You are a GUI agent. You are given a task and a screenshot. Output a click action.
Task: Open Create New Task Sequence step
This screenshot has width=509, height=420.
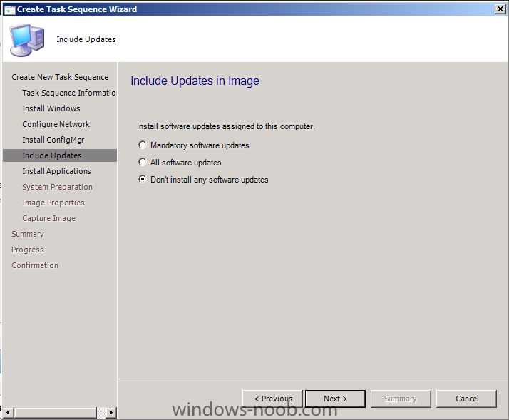tap(60, 77)
